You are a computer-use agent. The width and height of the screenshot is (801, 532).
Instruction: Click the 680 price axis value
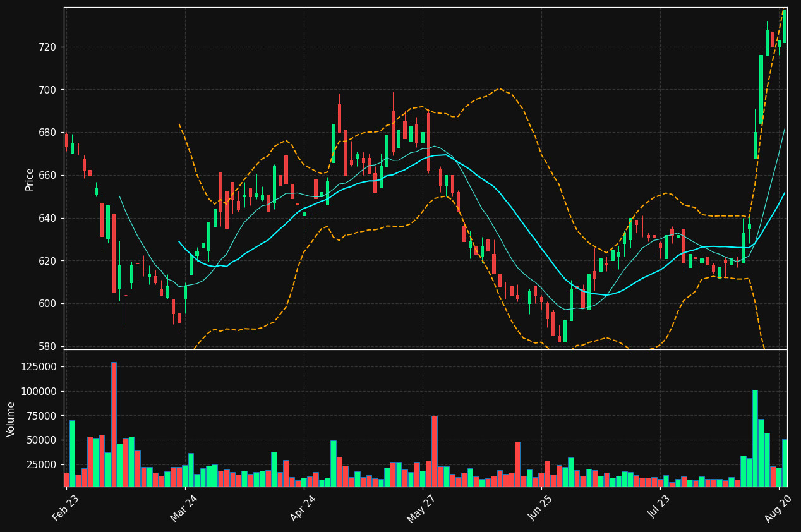pyautogui.click(x=47, y=133)
